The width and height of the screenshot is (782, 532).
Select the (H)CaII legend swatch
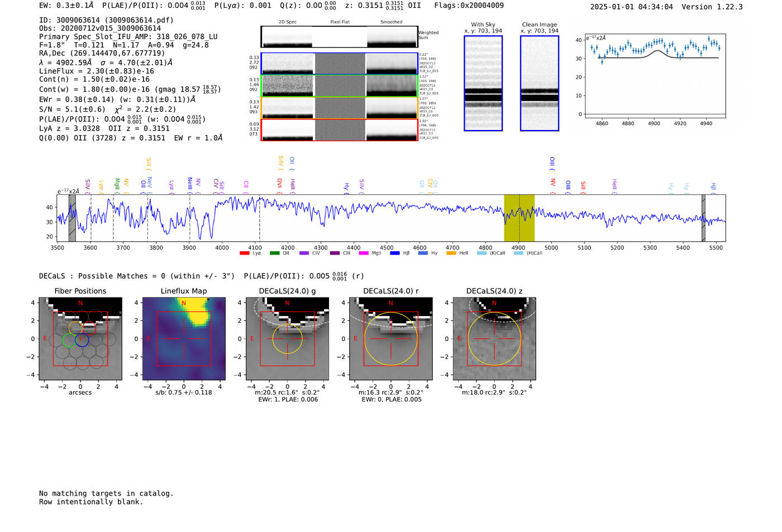(518, 253)
